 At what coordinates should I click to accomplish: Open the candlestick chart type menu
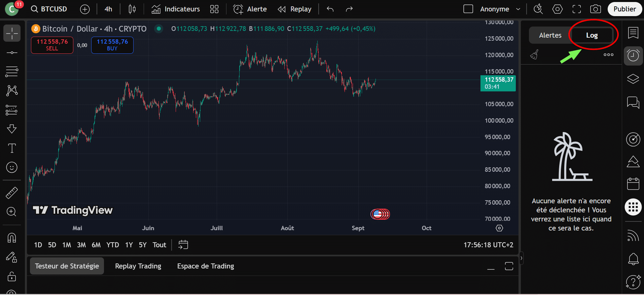coord(132,9)
